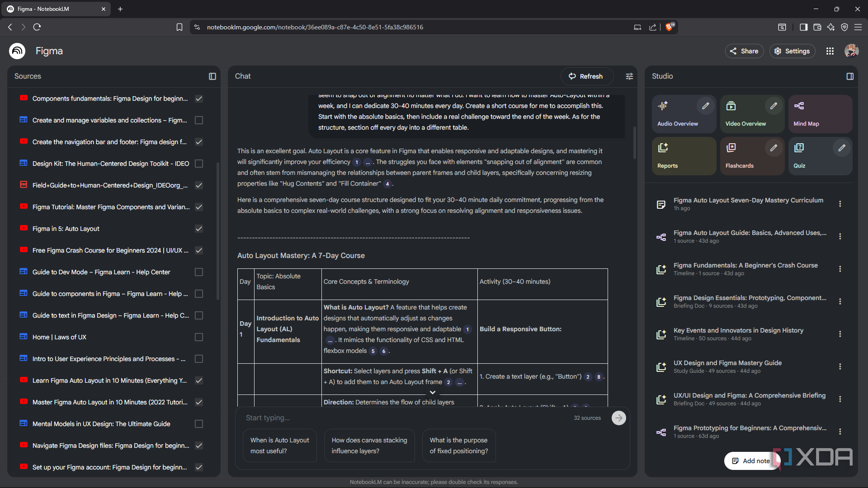Edit Flashcards options pencil
This screenshot has height=488, width=868.
(x=774, y=148)
